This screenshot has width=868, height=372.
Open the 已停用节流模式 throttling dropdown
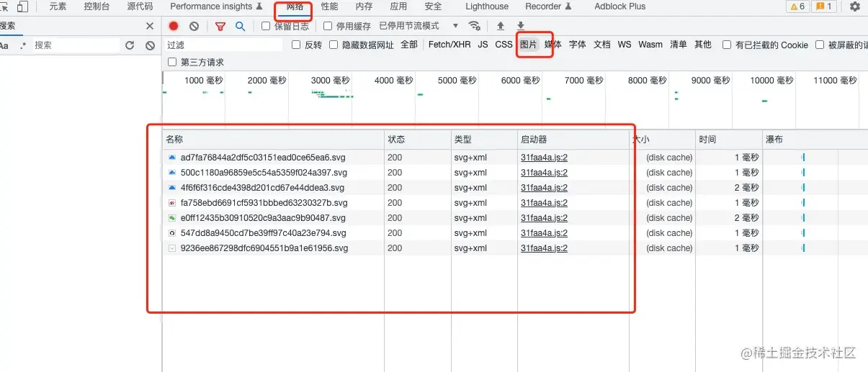click(x=419, y=26)
